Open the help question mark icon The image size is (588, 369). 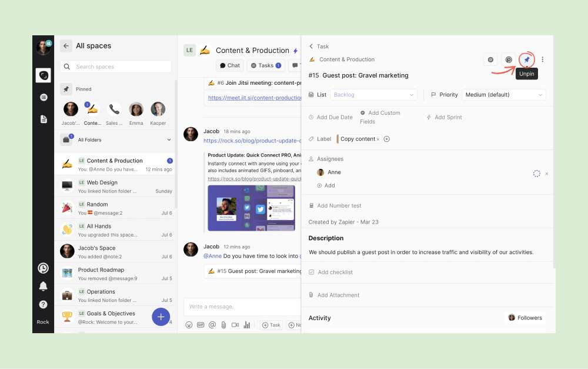pyautogui.click(x=43, y=305)
